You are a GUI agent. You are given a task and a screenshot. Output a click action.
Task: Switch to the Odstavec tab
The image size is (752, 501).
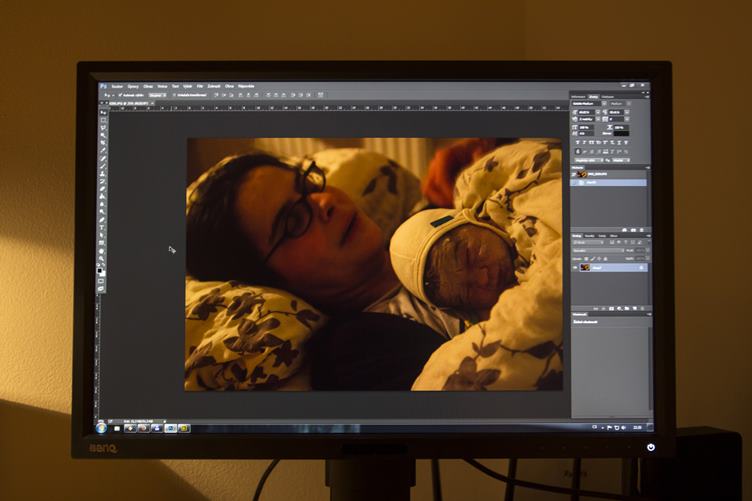[607, 97]
